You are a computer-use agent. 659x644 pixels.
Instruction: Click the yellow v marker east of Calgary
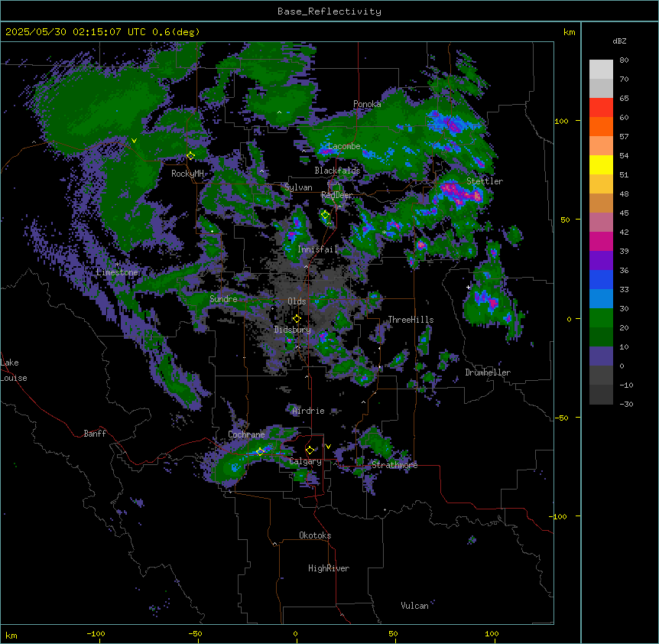click(x=328, y=447)
